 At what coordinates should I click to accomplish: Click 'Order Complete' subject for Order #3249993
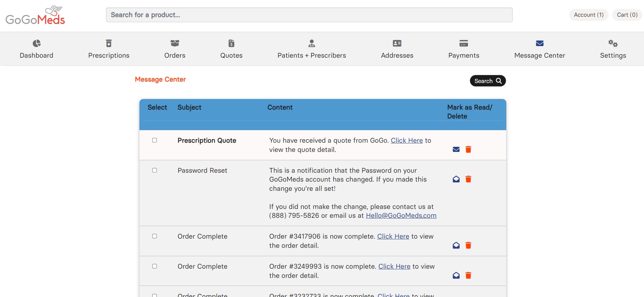coord(202,266)
